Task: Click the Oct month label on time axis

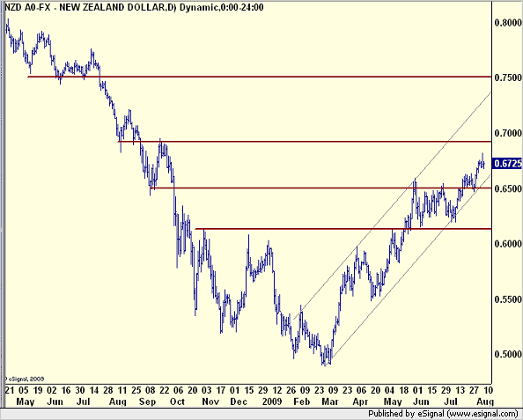Action: pyautogui.click(x=177, y=402)
